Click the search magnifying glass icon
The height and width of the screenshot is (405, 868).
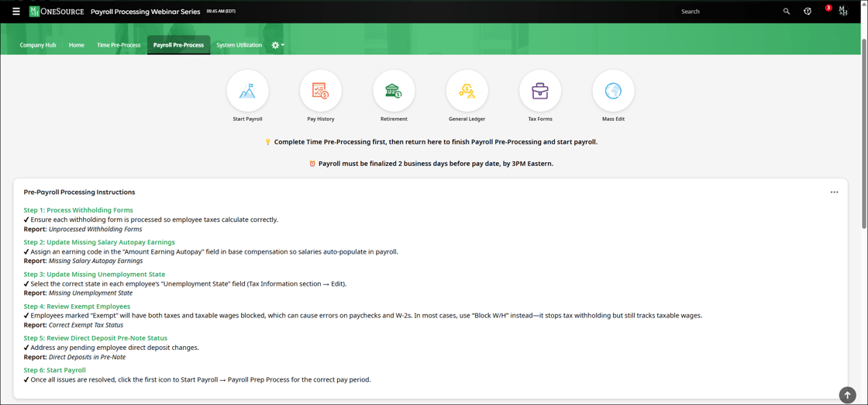pyautogui.click(x=786, y=12)
